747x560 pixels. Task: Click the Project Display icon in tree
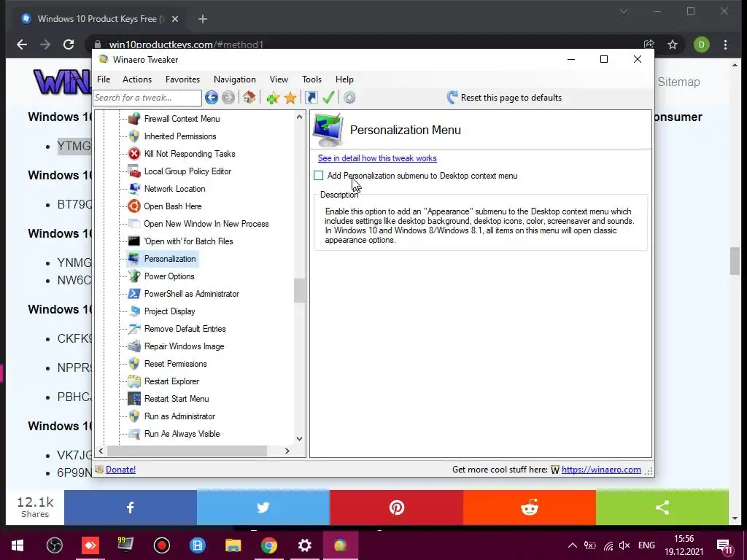point(134,311)
